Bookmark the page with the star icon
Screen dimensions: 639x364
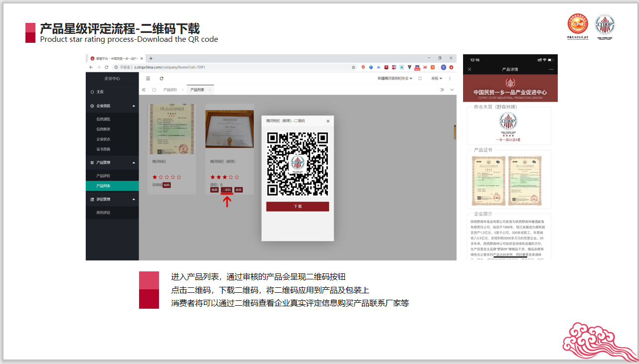coord(353,67)
